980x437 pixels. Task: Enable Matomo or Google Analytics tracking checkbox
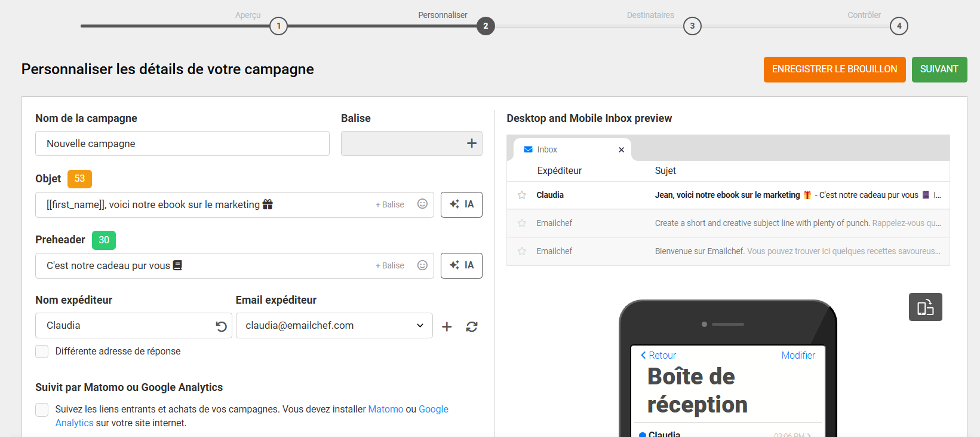(42, 410)
